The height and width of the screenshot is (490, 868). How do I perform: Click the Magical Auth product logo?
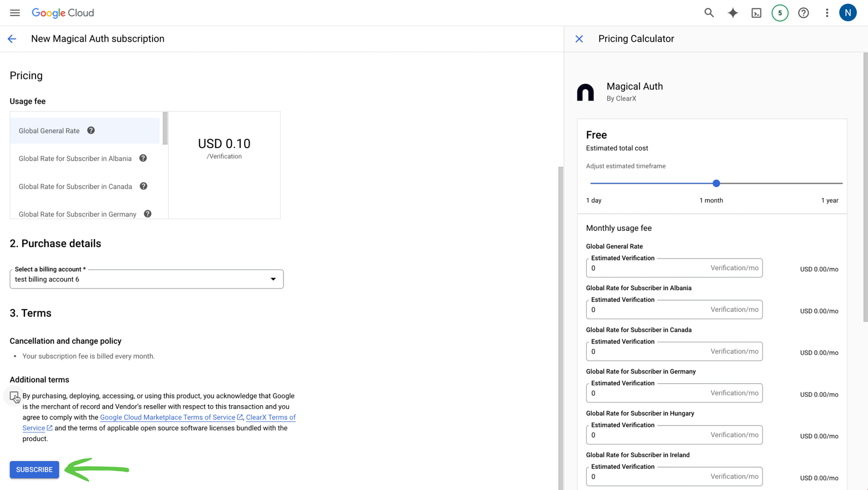pos(585,92)
